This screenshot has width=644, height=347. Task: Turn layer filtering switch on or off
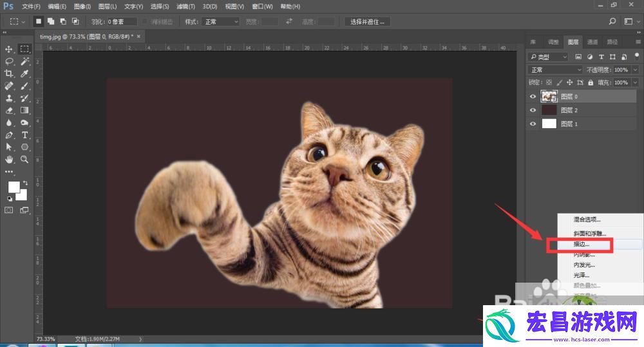637,56
